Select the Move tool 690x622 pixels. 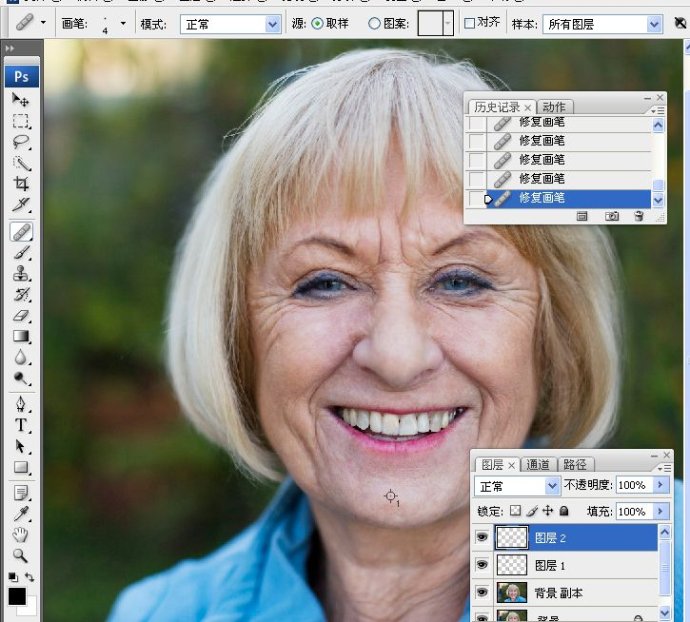[20, 100]
